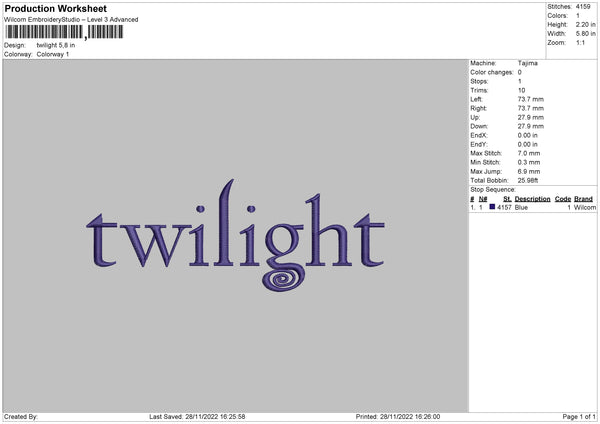Click the "Brand" column header
600x424 pixels.
pos(583,199)
